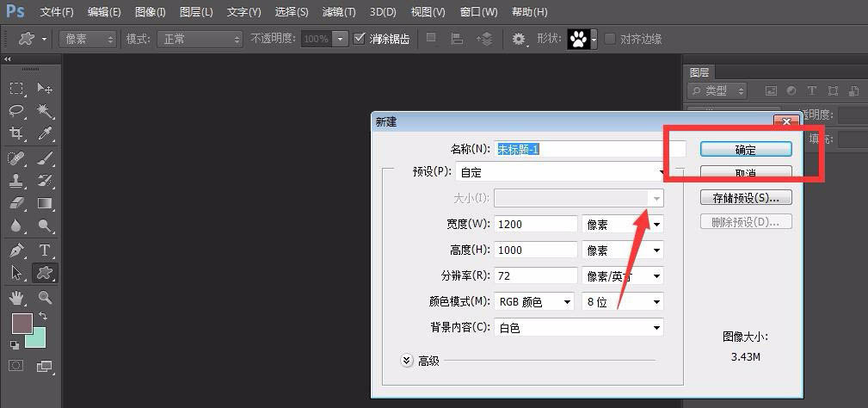Select the Custom Shape tool in toolbox

pos(45,273)
